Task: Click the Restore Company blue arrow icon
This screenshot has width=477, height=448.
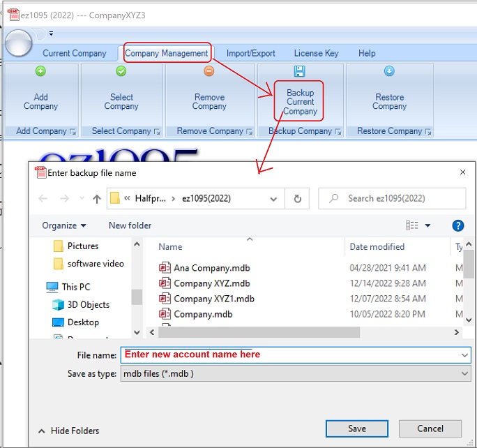Action: (389, 71)
